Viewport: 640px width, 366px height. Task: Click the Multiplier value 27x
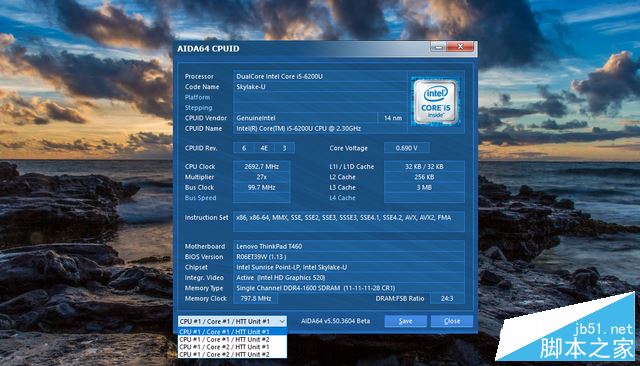coord(262,177)
